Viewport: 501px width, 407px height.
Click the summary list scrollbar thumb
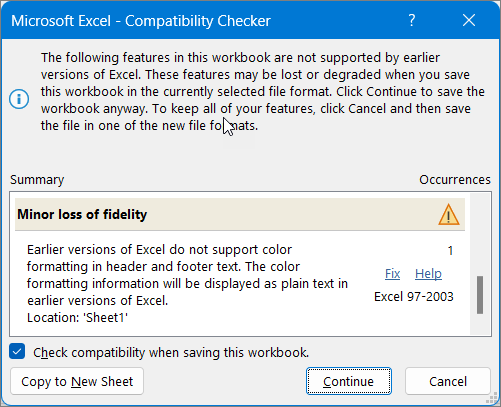tap(480, 295)
